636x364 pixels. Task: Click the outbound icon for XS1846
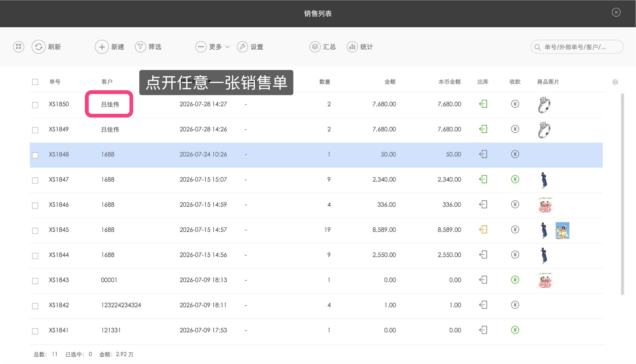483,204
